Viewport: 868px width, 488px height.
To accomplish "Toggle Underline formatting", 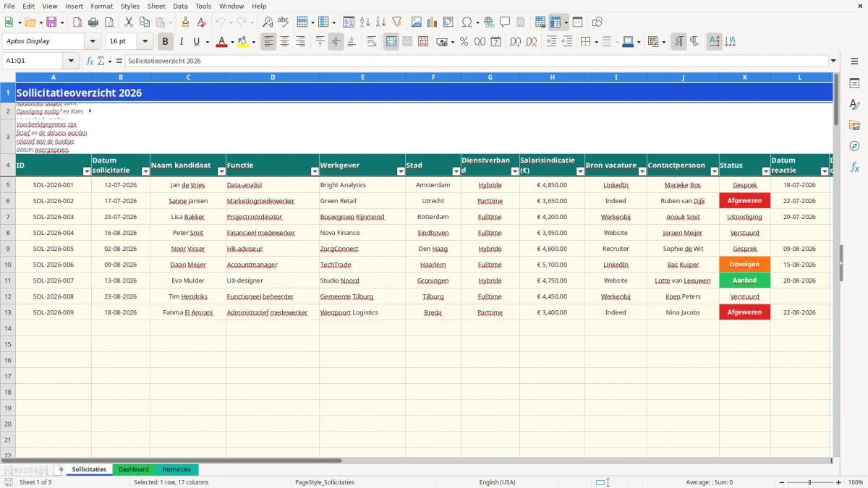I will pyautogui.click(x=197, y=42).
